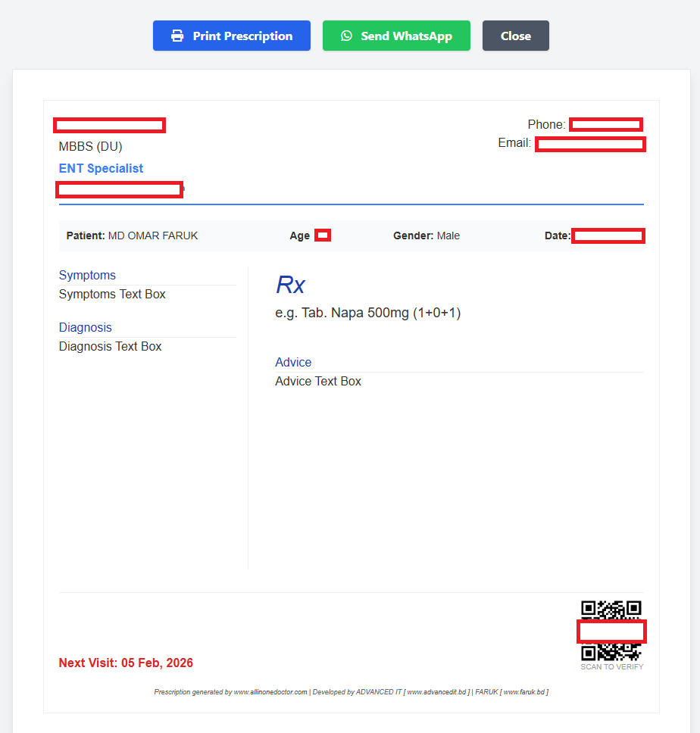Click the ENT Specialist title
Image resolution: width=700 pixels, height=733 pixels.
point(101,168)
